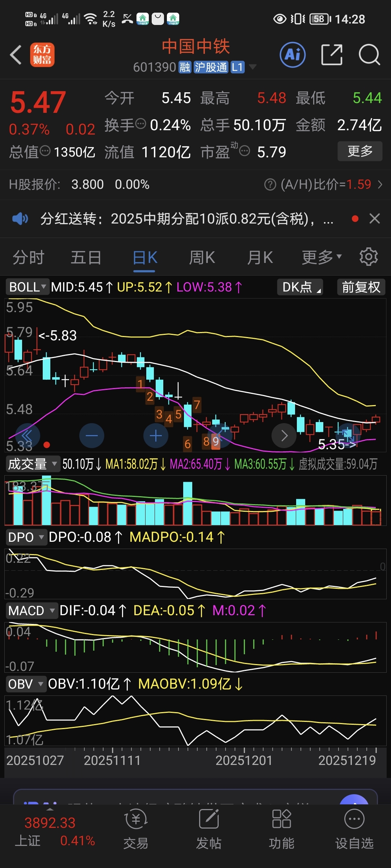Shift chart left with double-arrow button
This screenshot has width=391, height=868.
28,435
